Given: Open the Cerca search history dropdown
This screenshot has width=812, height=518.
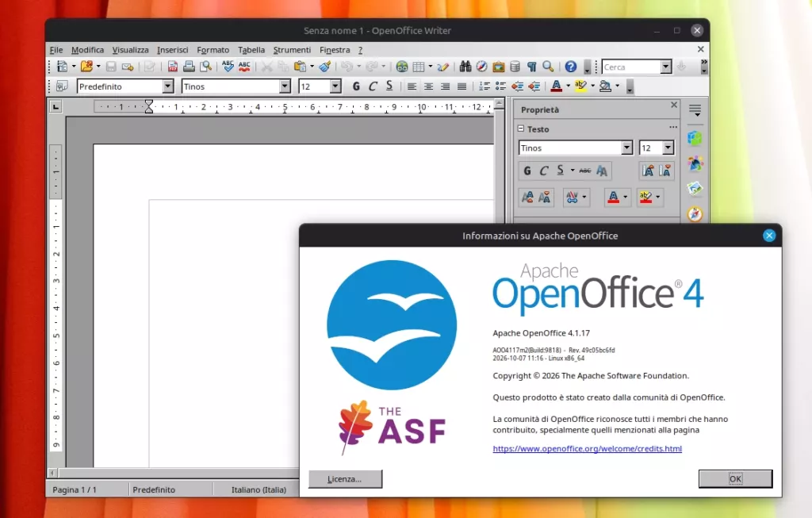Looking at the screenshot, I should [x=666, y=67].
